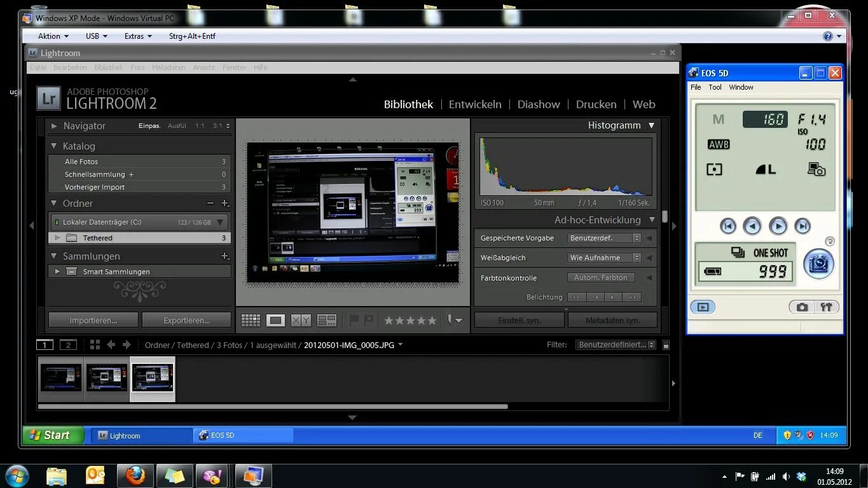Image resolution: width=868 pixels, height=488 pixels.
Task: Set the photo as rejected flag
Action: pyautogui.click(x=369, y=320)
